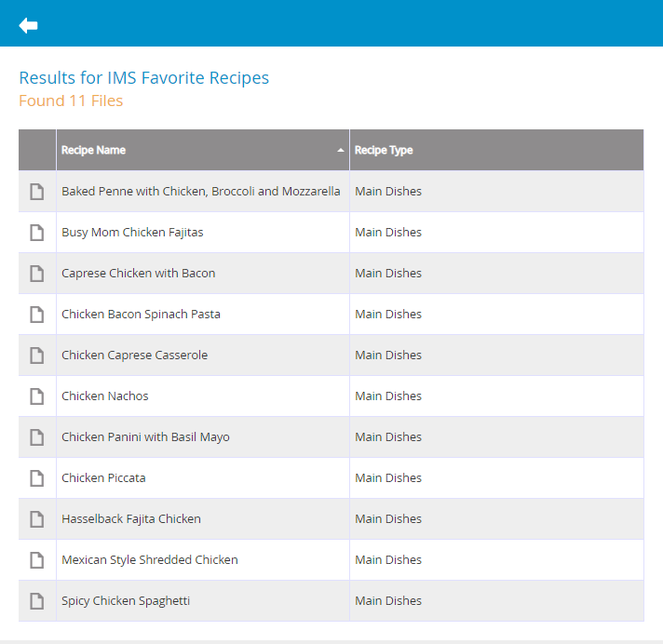Select Spicy Chicken Spaghetti recipe
The width and height of the screenshot is (663, 644).
tap(126, 601)
